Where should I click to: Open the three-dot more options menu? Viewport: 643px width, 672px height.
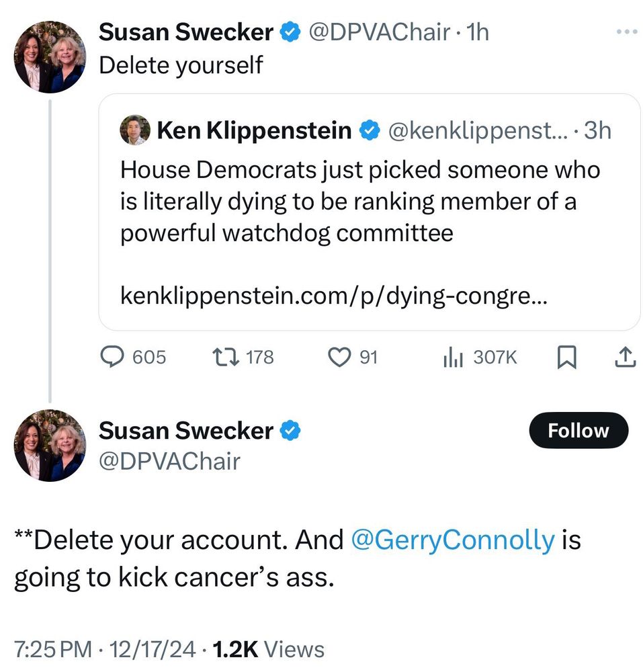(626, 32)
